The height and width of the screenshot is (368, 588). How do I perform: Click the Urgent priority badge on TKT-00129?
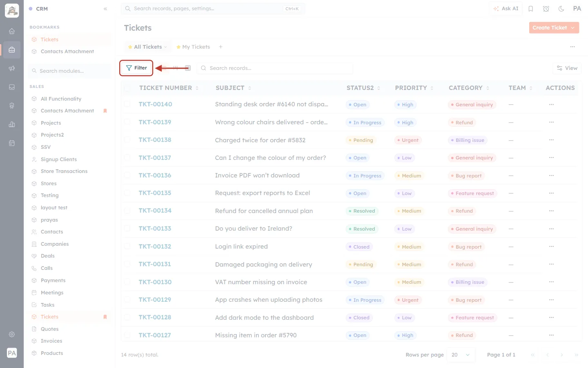(x=408, y=300)
